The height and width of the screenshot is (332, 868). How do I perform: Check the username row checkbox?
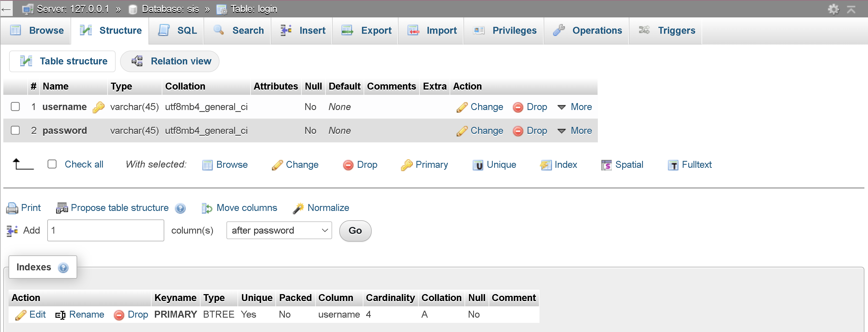click(x=15, y=107)
